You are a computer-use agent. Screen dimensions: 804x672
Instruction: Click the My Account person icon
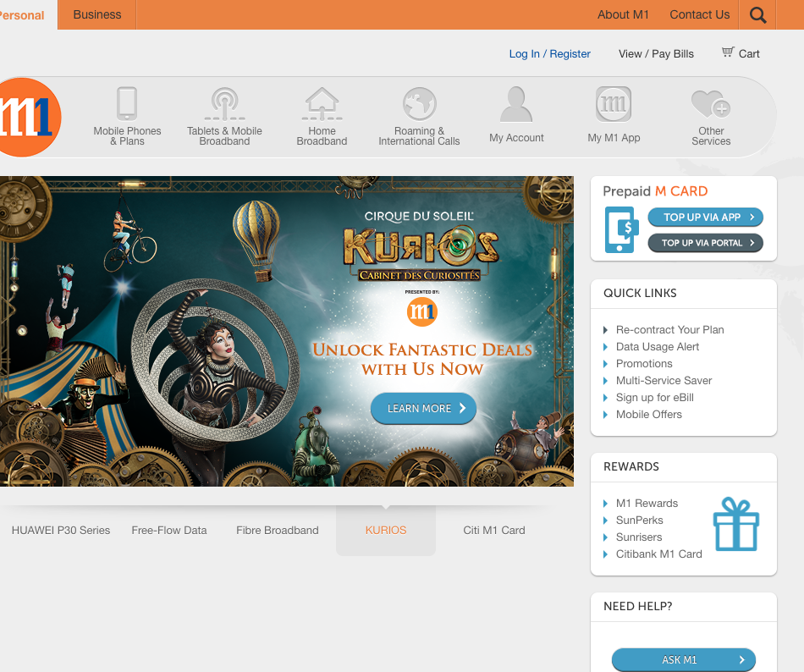(x=516, y=104)
